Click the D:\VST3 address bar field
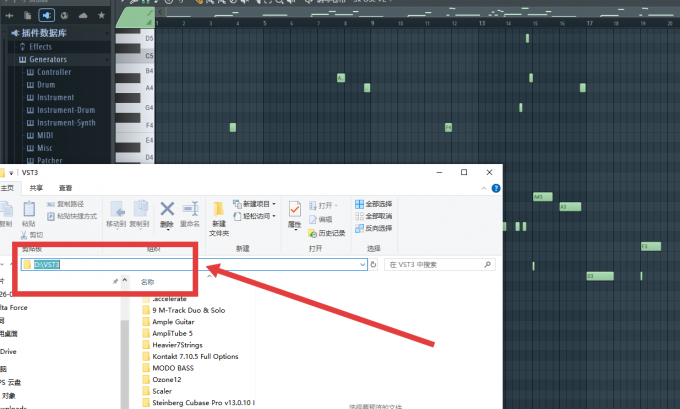 point(194,265)
